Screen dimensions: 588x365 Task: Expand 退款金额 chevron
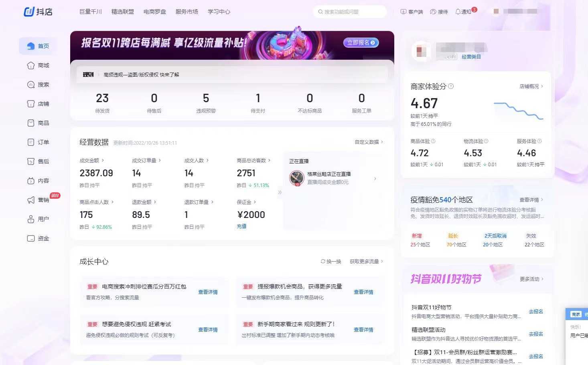[x=155, y=202]
